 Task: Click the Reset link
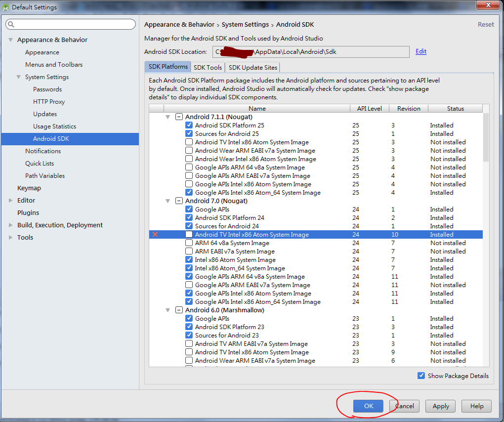[486, 24]
